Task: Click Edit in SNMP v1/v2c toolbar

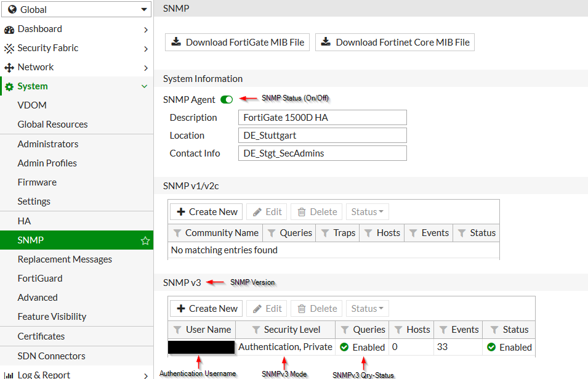Action: (x=267, y=211)
